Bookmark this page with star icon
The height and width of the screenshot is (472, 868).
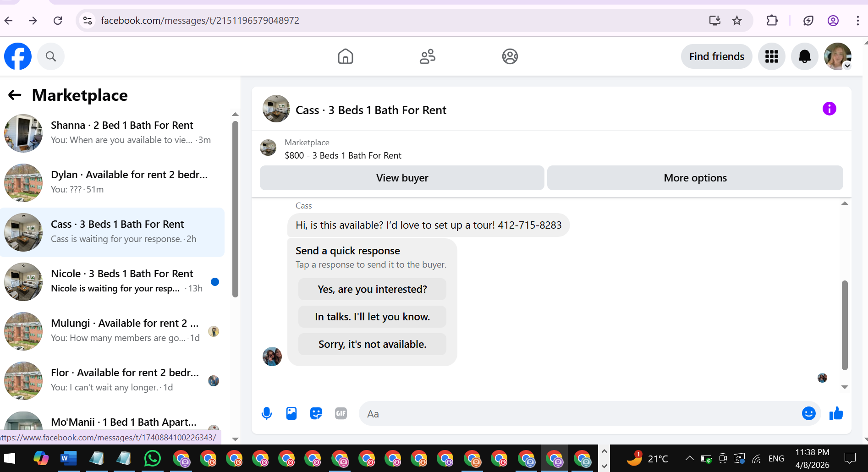tap(737, 21)
